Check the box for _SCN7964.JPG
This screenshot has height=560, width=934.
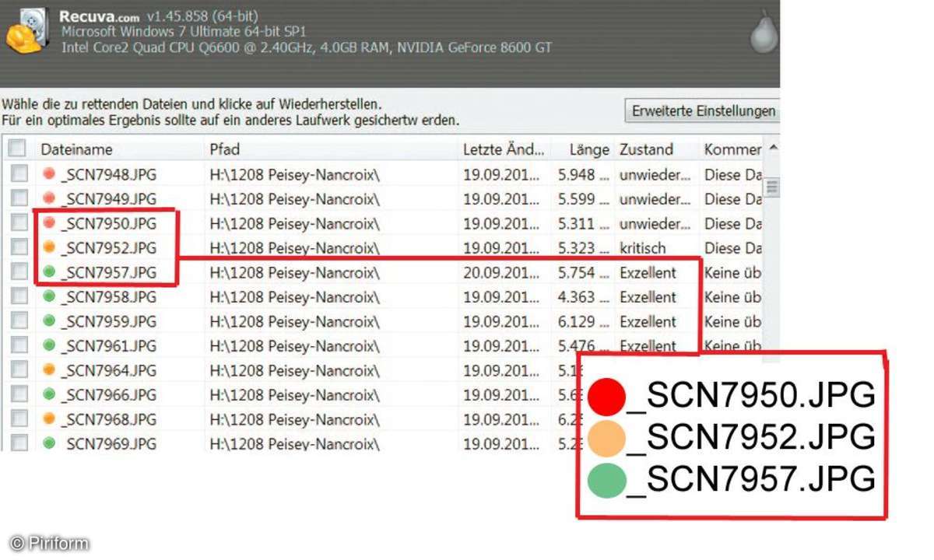pos(19,370)
